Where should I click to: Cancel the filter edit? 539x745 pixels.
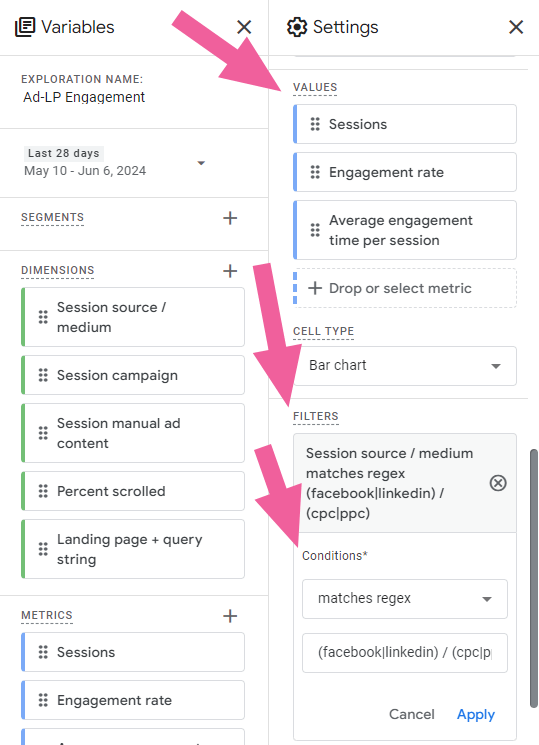[412, 714]
